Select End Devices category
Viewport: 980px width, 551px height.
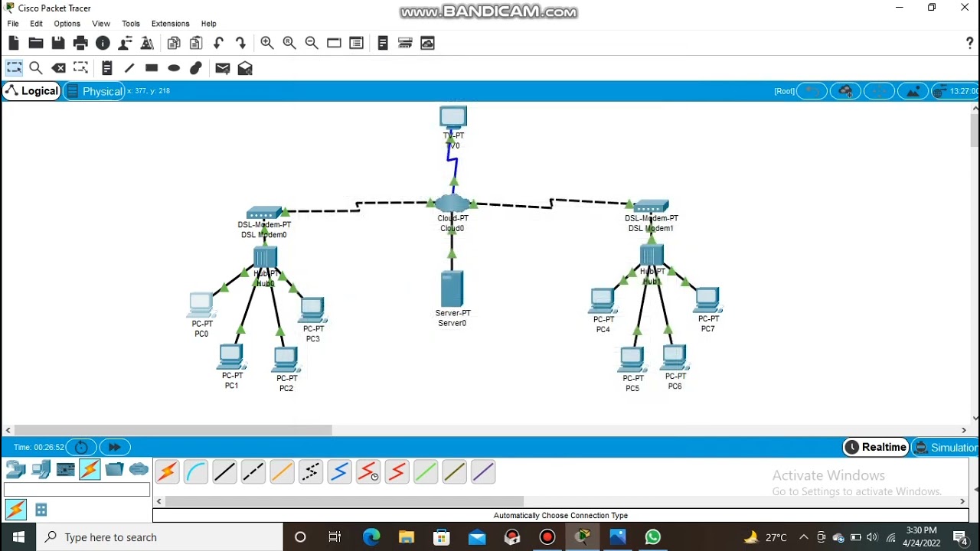pos(41,469)
